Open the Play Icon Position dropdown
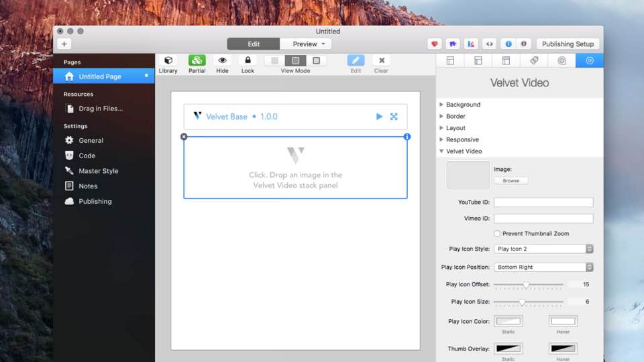This screenshot has height=362, width=644. click(543, 267)
